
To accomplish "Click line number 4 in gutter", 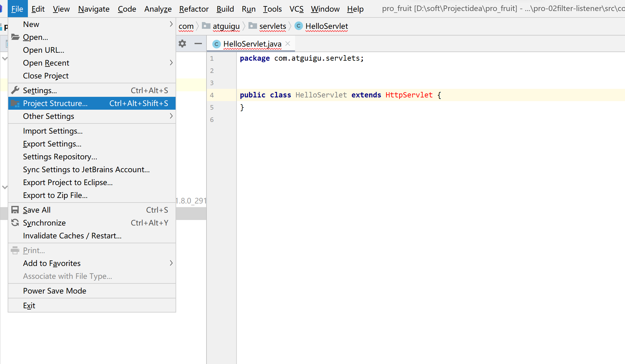I will click(212, 95).
